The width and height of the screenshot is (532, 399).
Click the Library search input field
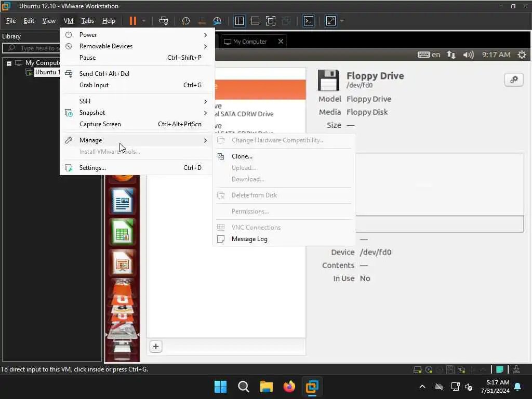tap(31, 48)
